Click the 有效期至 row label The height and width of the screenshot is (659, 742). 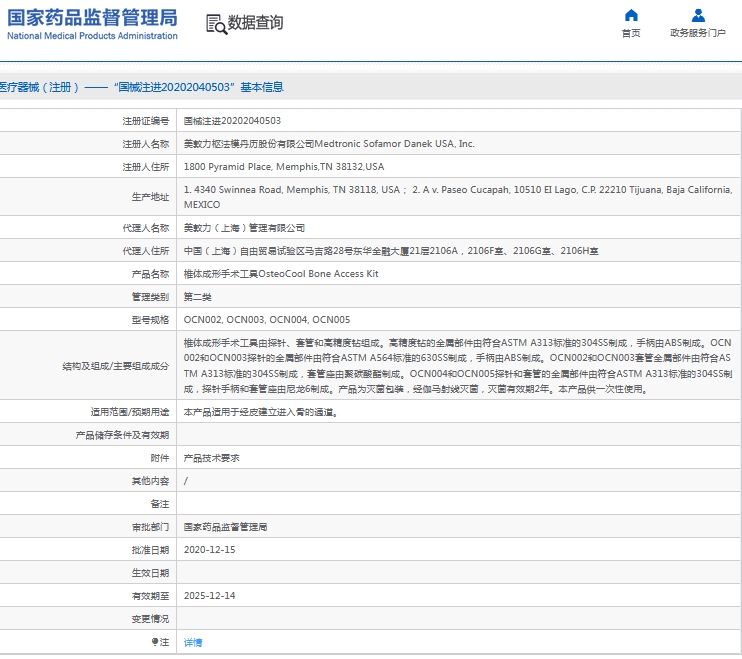click(x=150, y=596)
